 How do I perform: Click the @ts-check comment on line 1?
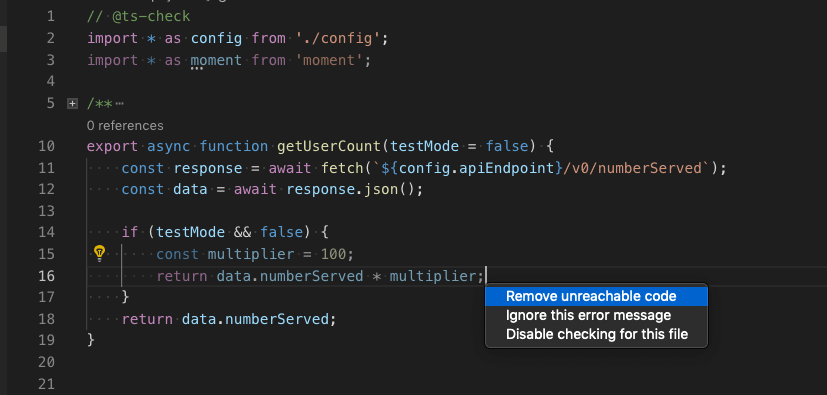click(x=138, y=16)
